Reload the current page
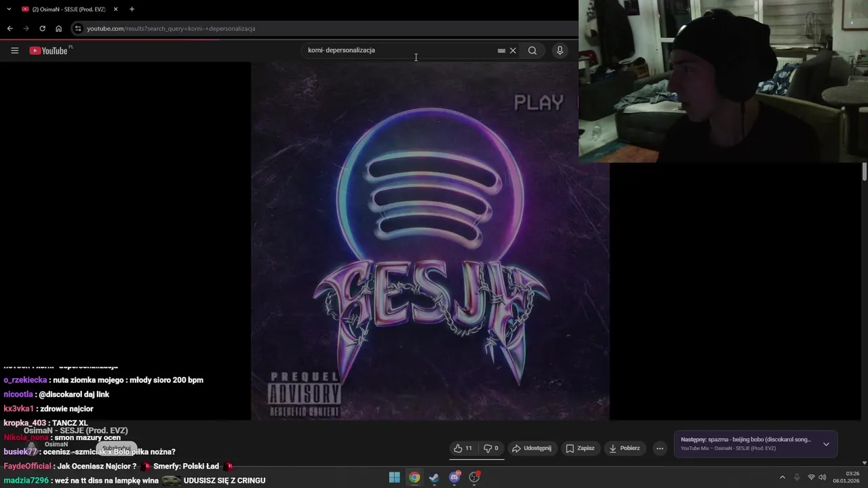 42,28
